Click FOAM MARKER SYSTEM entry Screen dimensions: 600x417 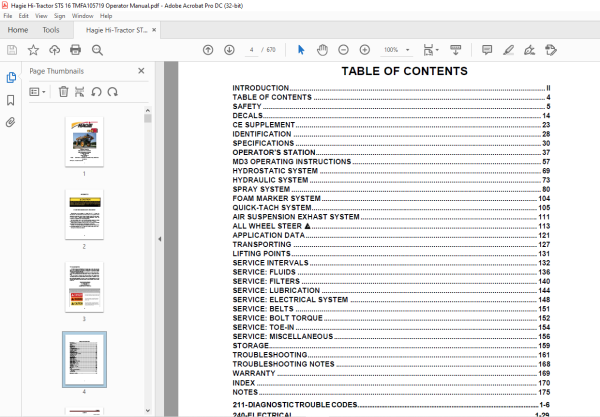(x=391, y=198)
